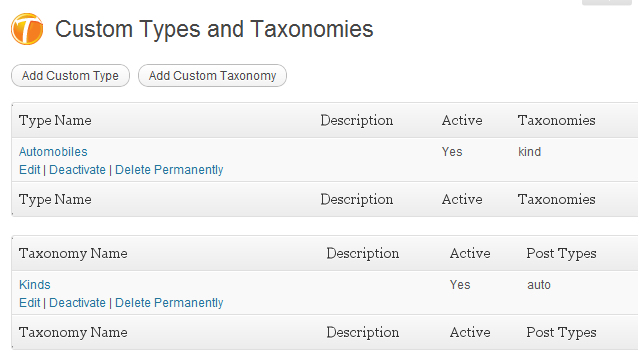Edit the Kinds taxonomy
Image resolution: width=638 pixels, height=360 pixels.
tap(30, 303)
